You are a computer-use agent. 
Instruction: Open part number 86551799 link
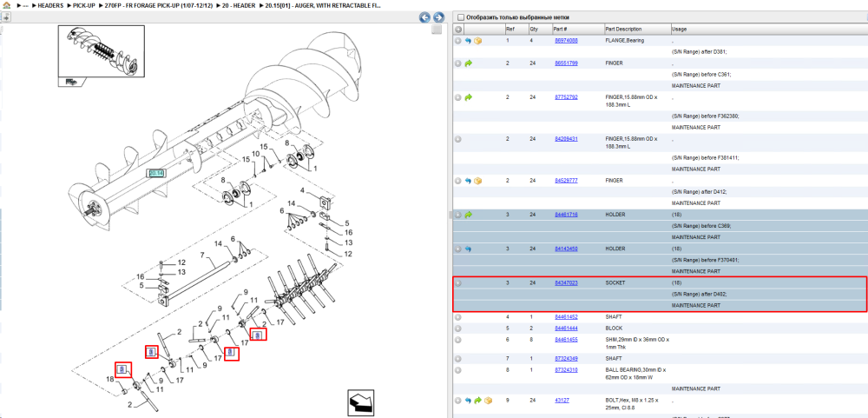click(x=566, y=63)
